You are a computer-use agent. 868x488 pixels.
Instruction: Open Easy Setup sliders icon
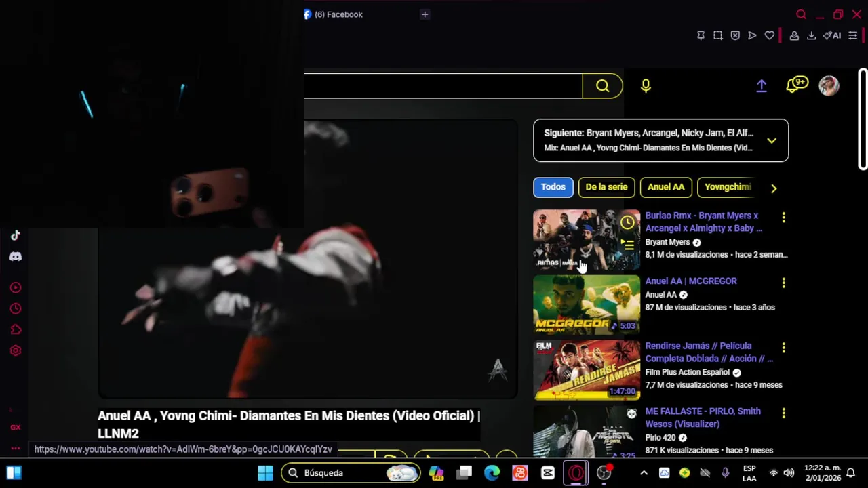tap(853, 35)
